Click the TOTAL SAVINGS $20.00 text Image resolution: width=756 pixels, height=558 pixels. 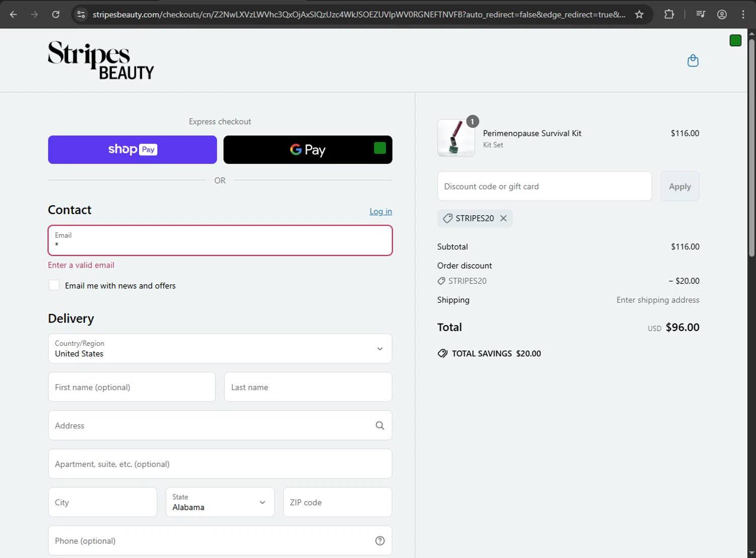(496, 353)
